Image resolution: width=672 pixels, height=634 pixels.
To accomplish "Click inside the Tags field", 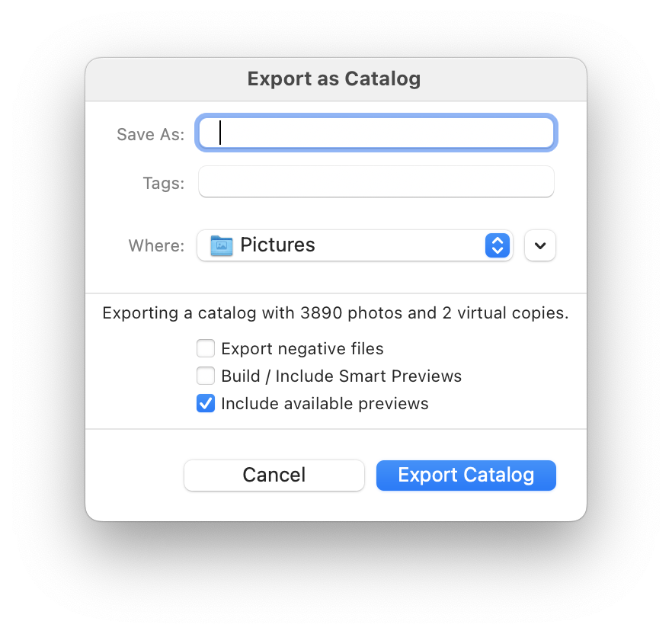I will tap(376, 182).
